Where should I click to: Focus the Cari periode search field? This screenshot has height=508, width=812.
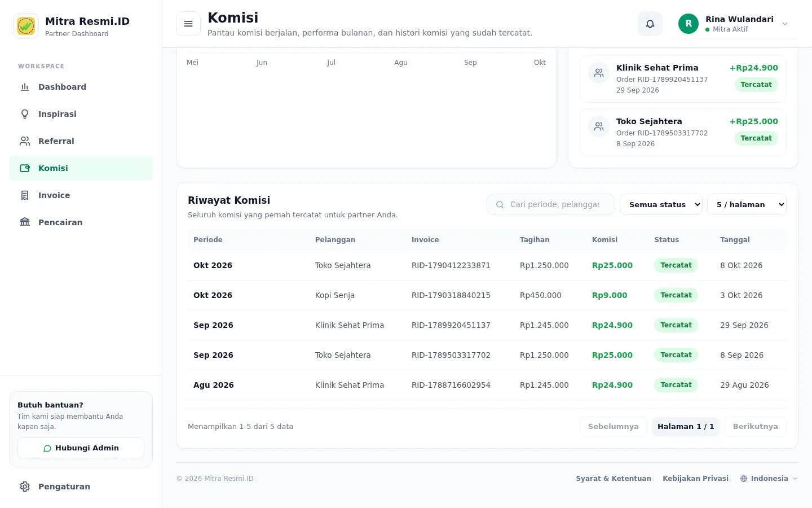pos(551,204)
